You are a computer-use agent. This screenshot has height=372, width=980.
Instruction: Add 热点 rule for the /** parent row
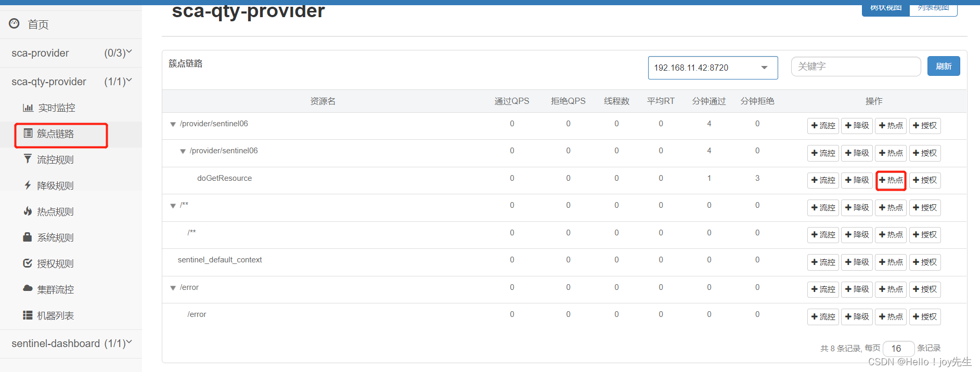pos(891,208)
